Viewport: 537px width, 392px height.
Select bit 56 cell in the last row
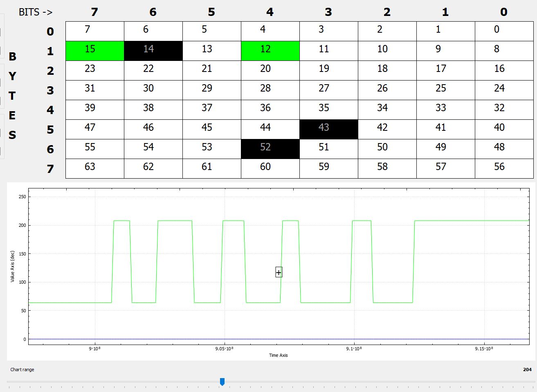[x=504, y=168]
